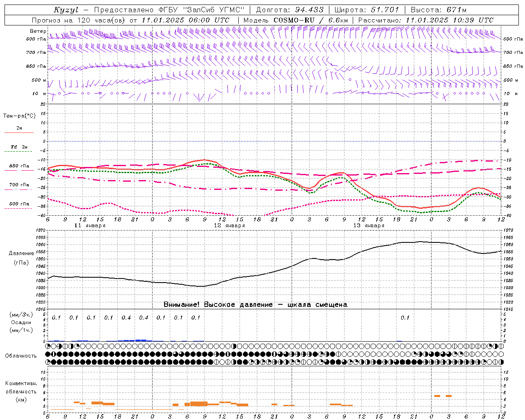525x420 pixels.
Task: Click the (гПа) unit under Давление
Action: pyautogui.click(x=21, y=262)
